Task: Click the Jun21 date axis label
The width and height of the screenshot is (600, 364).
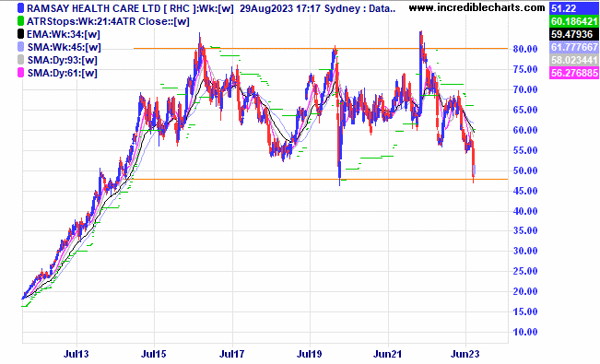Action: (387, 354)
